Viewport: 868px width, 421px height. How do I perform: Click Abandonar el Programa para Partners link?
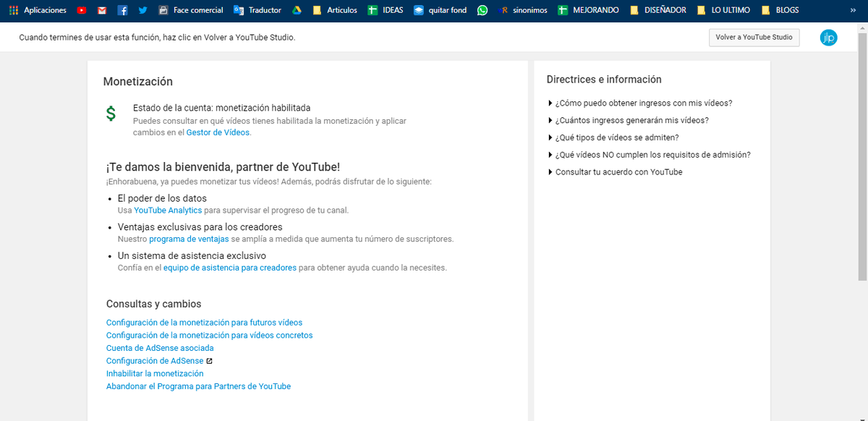coord(198,386)
